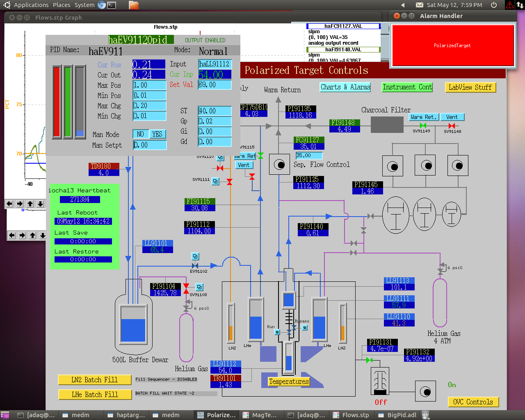The width and height of the screenshot is (525, 420).
Task: Open the Run valve display icon
Action: [277, 332]
